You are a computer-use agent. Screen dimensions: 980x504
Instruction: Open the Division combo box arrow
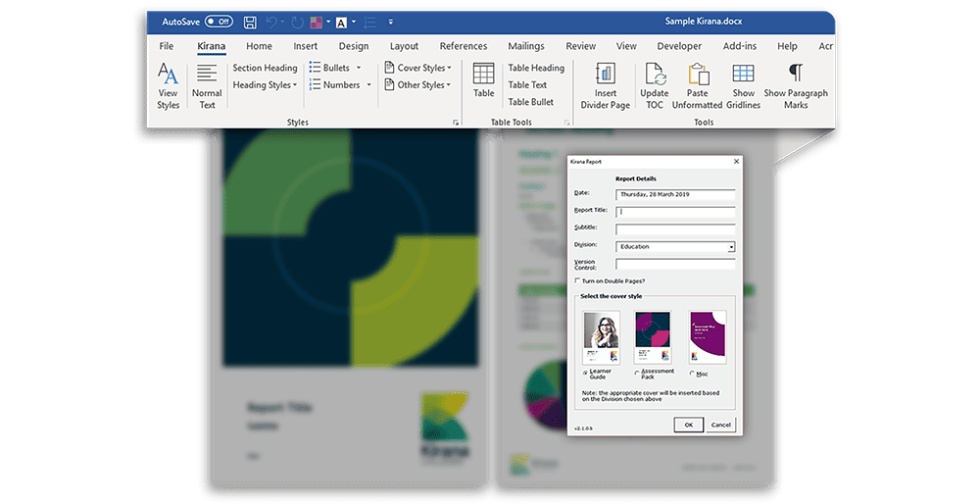click(x=731, y=247)
